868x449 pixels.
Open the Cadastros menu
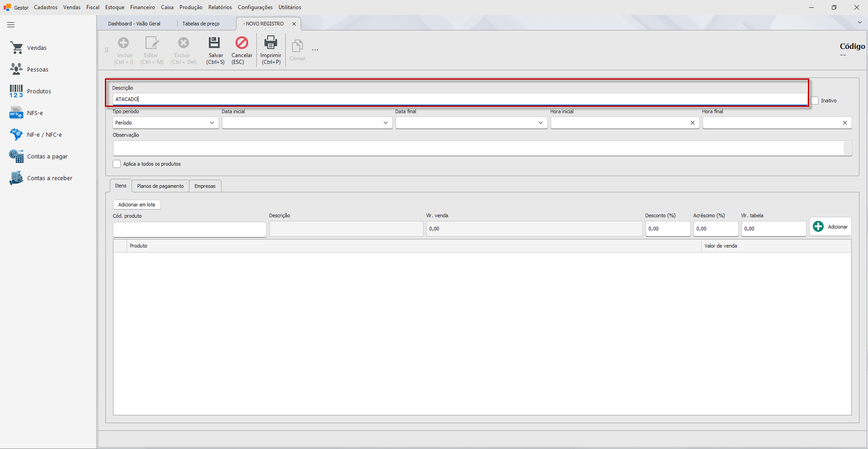(46, 7)
